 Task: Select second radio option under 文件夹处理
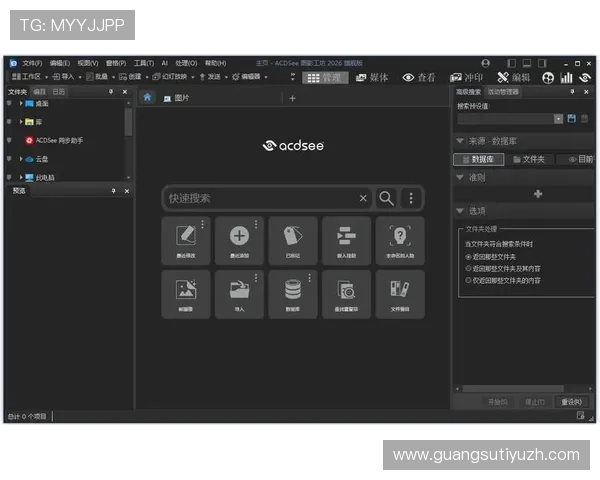(x=468, y=268)
